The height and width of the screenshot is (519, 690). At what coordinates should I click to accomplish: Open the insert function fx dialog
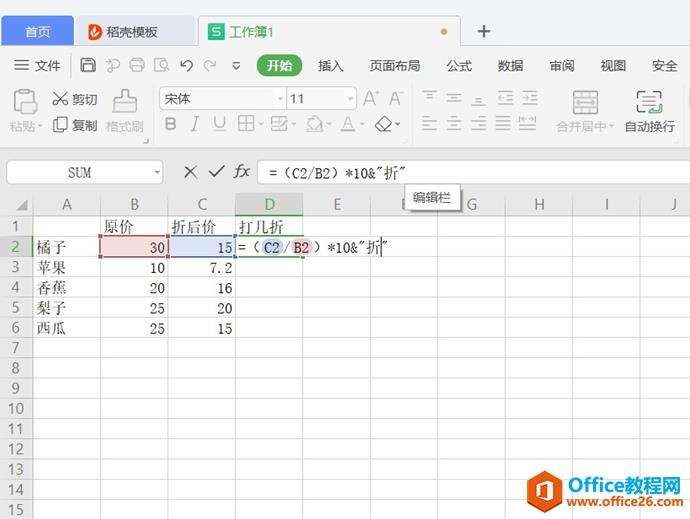(242, 172)
